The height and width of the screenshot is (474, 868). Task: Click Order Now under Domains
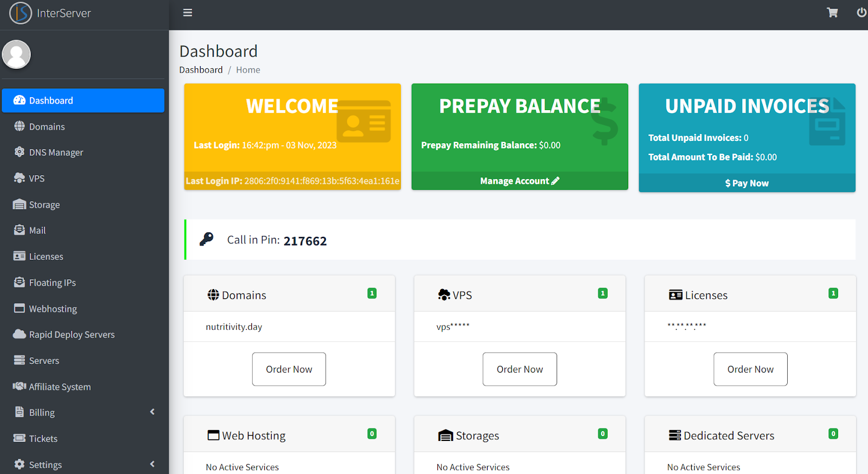pos(289,369)
